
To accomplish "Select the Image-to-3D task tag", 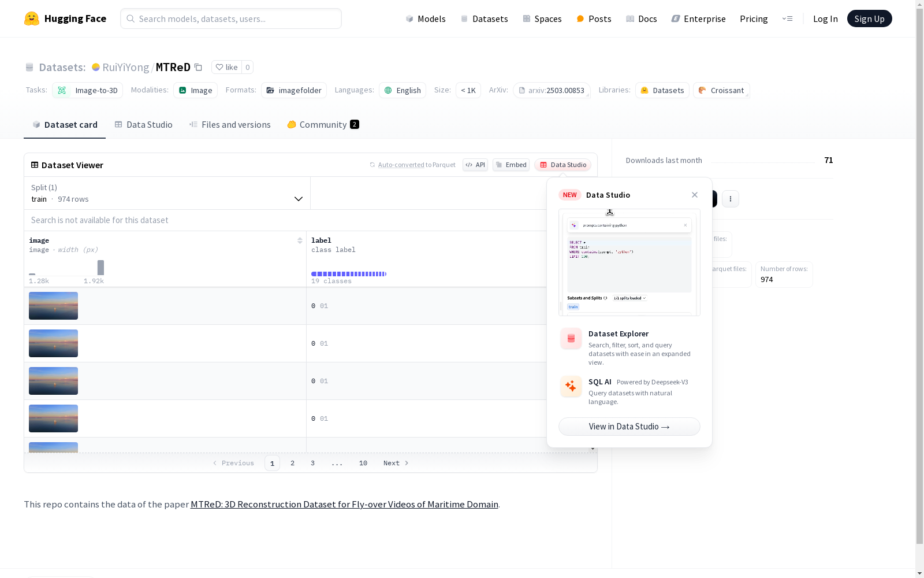I will (88, 90).
